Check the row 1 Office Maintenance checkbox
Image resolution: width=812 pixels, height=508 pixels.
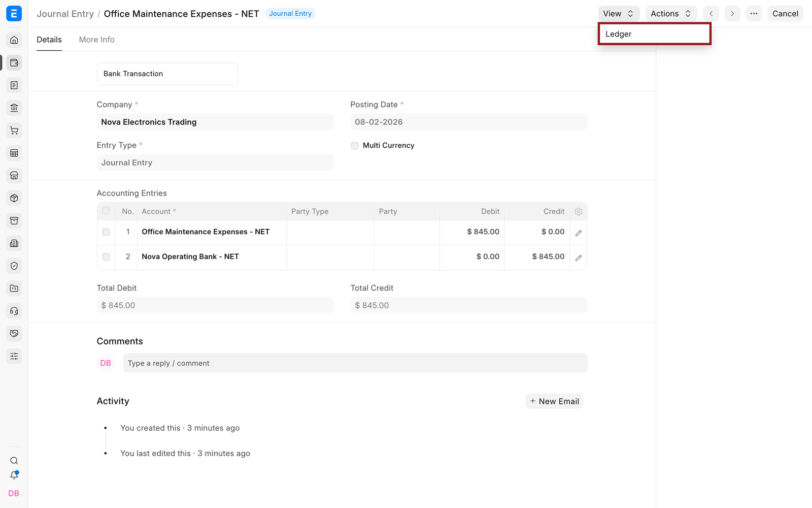click(106, 232)
